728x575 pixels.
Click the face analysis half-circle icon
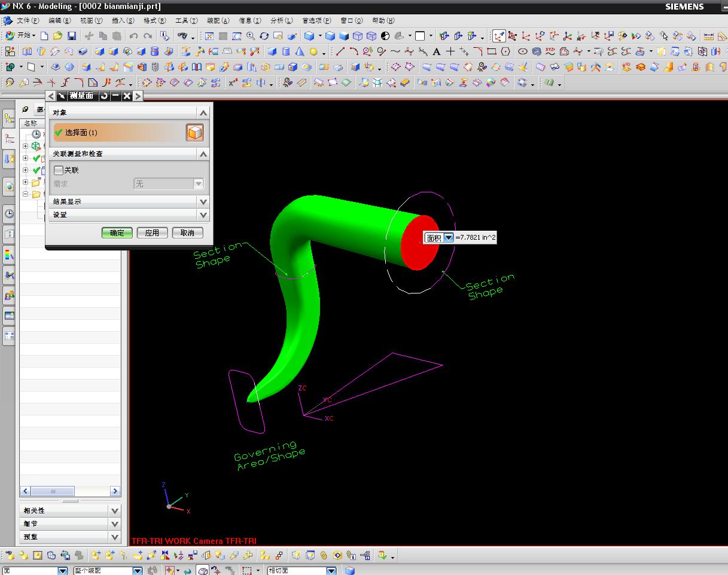tap(385, 36)
